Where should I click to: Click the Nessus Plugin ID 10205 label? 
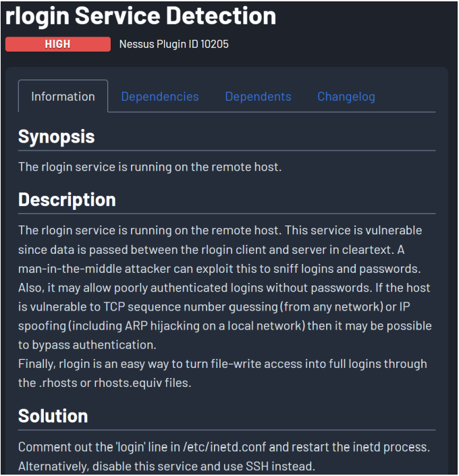pos(174,45)
